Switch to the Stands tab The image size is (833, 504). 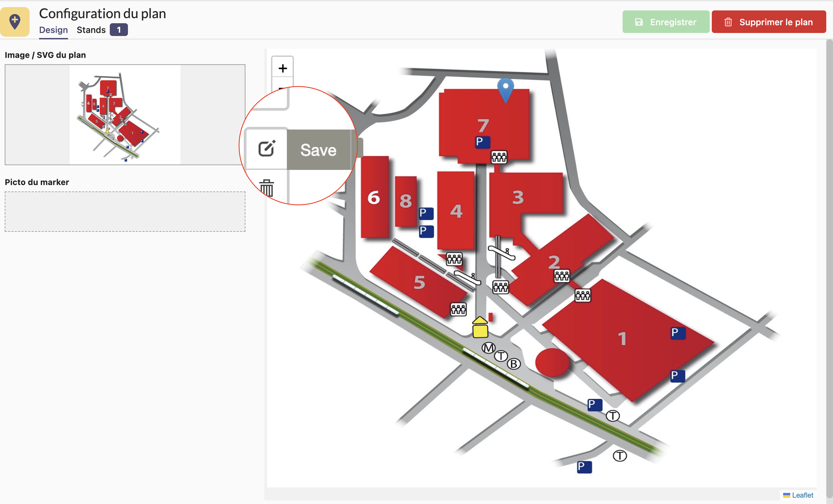(x=91, y=30)
